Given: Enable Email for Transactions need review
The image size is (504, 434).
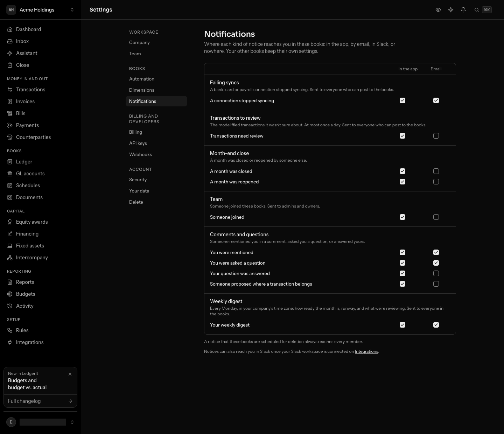Looking at the screenshot, I should click(x=436, y=136).
